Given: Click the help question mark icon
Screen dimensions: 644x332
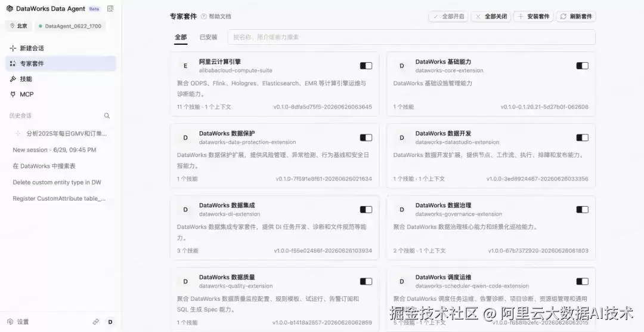Looking at the screenshot, I should 204,17.
